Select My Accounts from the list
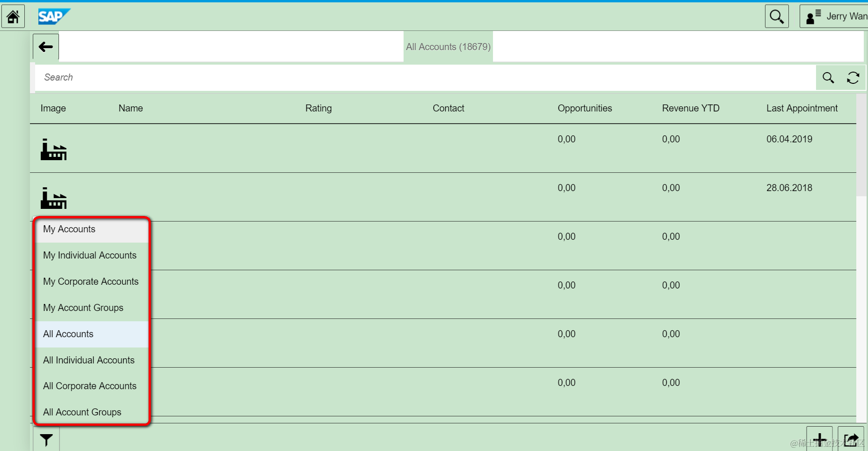 [93, 229]
